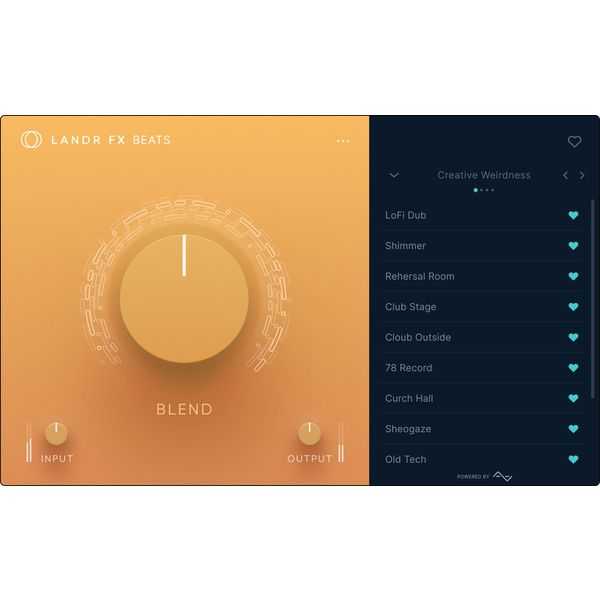The width and height of the screenshot is (600, 600).
Task: Expand the preset category dropdown chevron
Action: click(x=394, y=175)
